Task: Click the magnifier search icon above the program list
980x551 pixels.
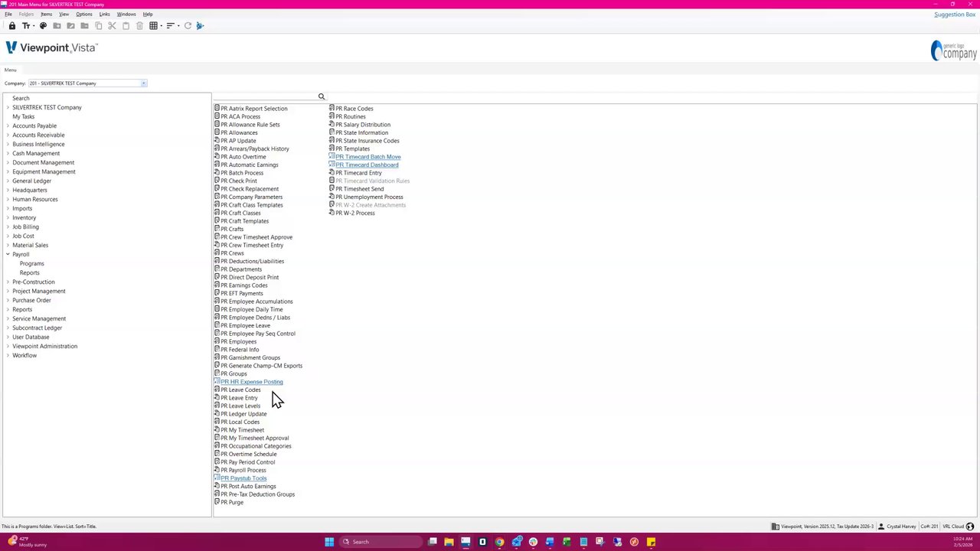Action: coord(322,96)
